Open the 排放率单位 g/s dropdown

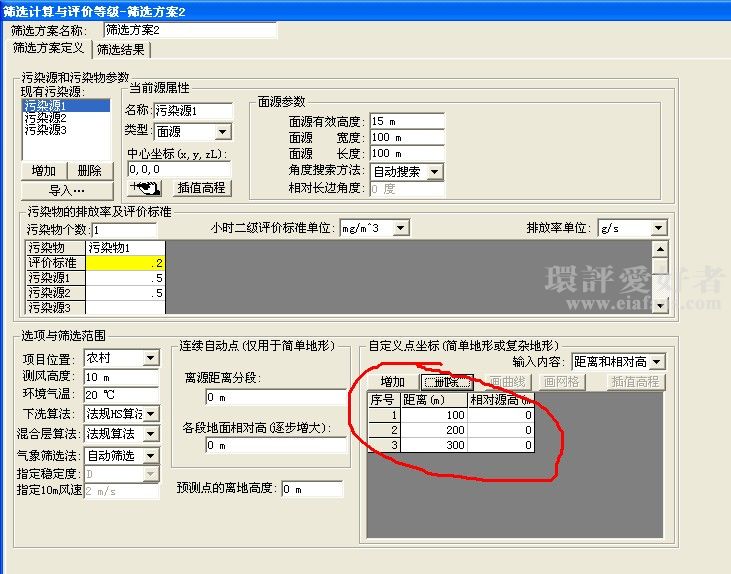tap(656, 228)
